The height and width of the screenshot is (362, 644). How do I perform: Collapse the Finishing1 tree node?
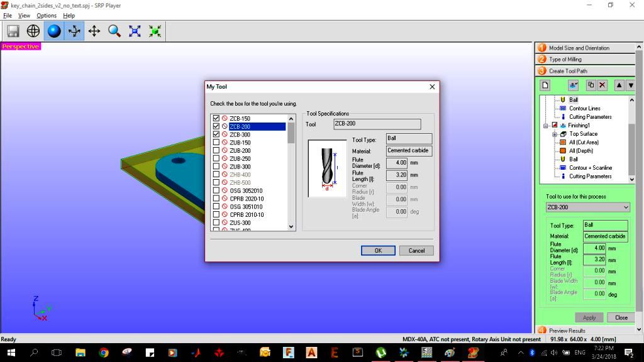click(546, 126)
